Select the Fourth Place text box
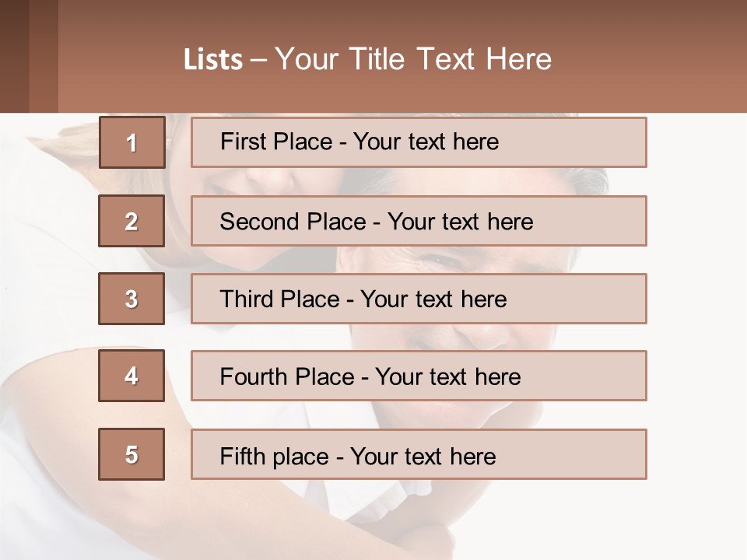Viewport: 747px width, 560px height. click(419, 376)
